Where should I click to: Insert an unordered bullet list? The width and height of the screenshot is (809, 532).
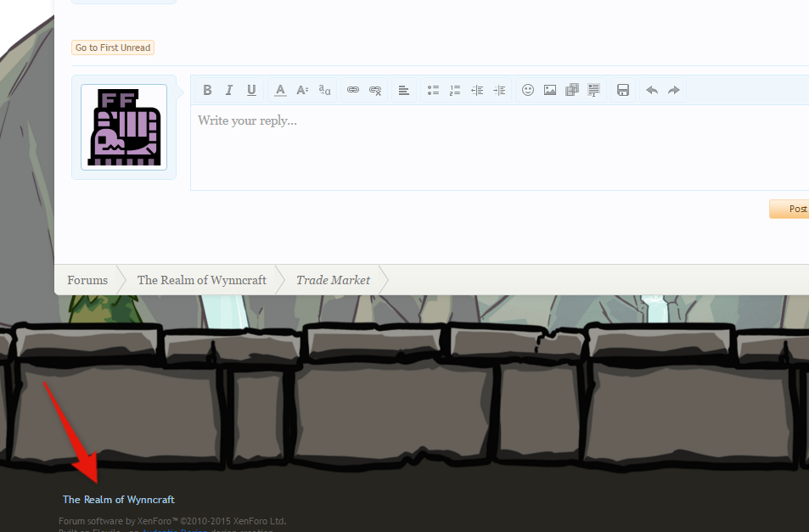(433, 90)
